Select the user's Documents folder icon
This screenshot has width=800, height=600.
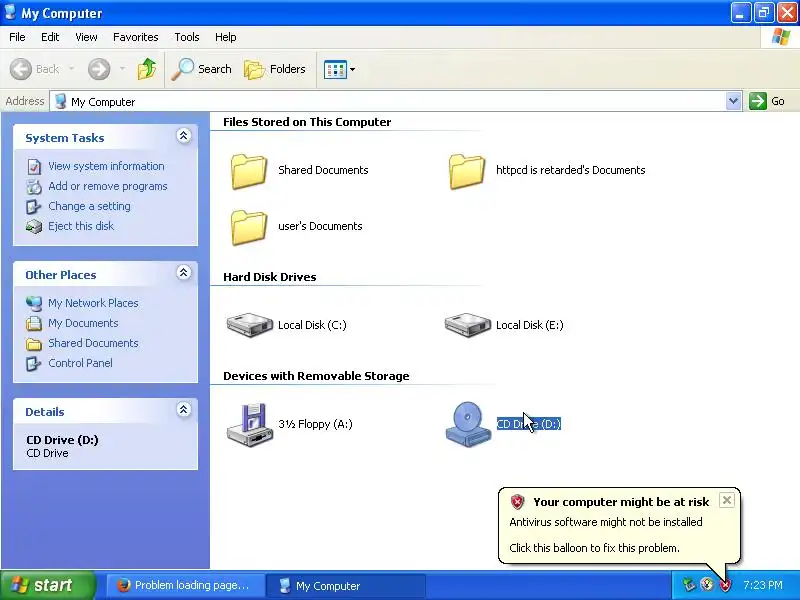249,228
